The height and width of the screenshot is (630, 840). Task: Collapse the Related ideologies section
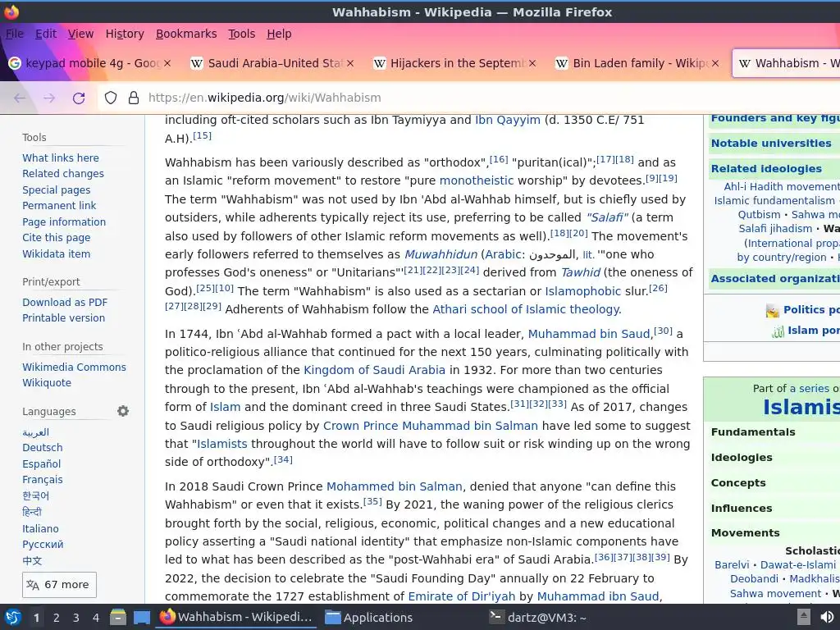click(766, 169)
